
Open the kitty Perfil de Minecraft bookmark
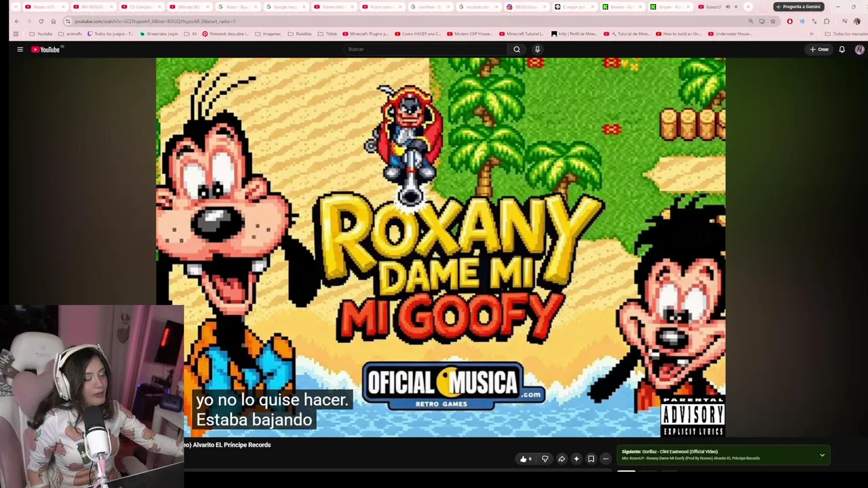(x=574, y=34)
